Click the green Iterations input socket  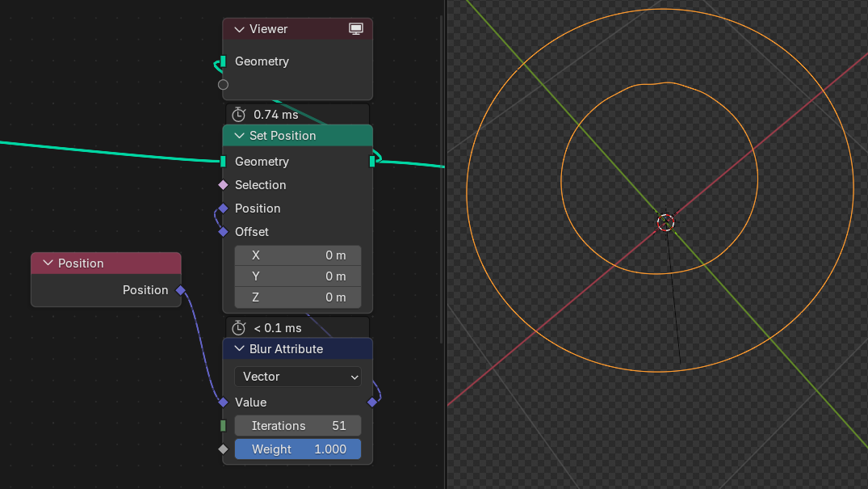pos(223,426)
